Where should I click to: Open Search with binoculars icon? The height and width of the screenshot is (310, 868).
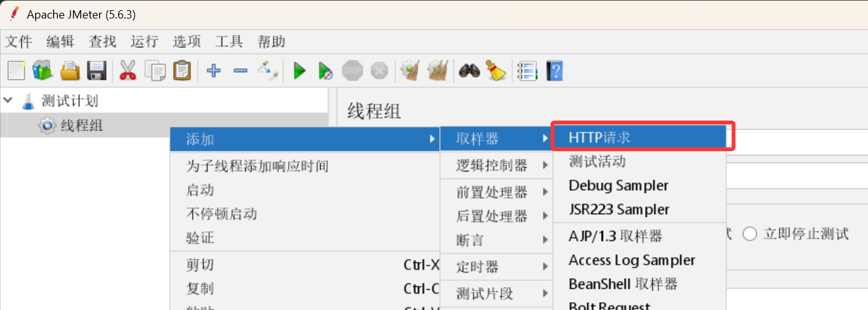(469, 70)
